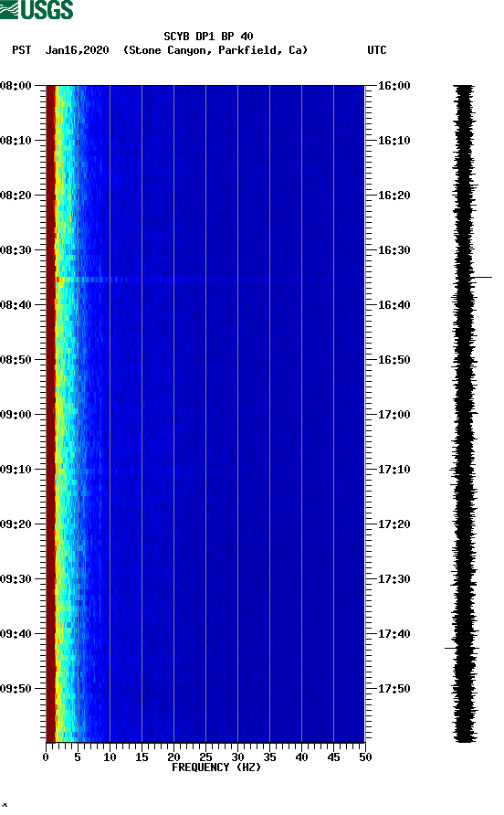Click the 17:10 UTC time label
Viewport: 504px width, 815px height.
(394, 470)
